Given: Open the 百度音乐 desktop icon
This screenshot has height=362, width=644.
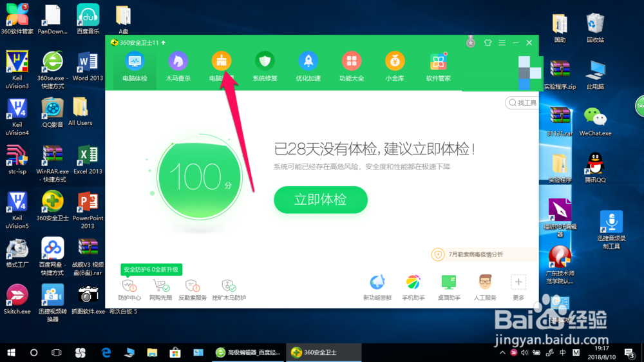Looking at the screenshot, I should click(x=88, y=19).
